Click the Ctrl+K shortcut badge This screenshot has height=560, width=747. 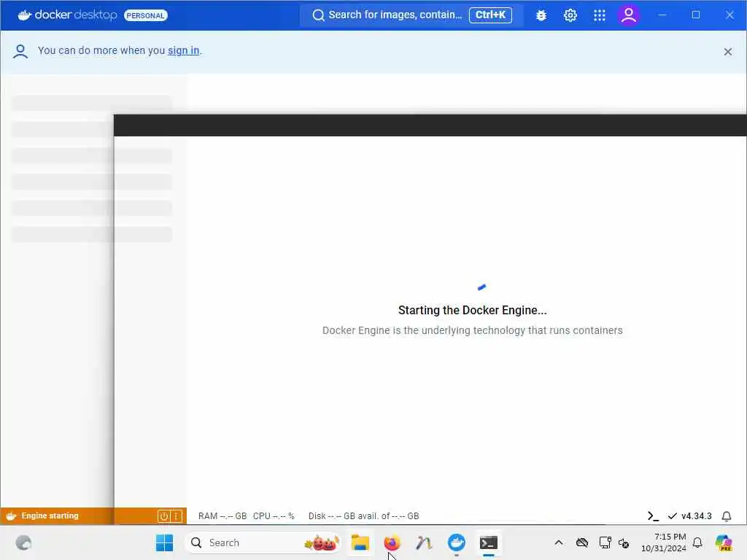pos(490,15)
